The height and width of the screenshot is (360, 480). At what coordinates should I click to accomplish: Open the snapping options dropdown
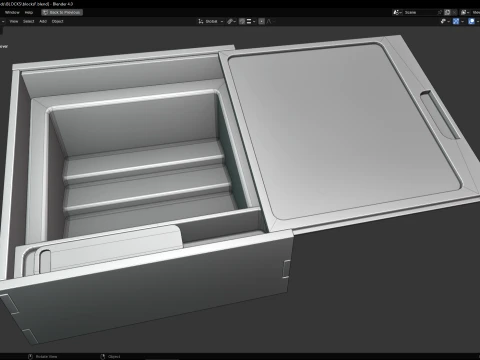(x=251, y=21)
